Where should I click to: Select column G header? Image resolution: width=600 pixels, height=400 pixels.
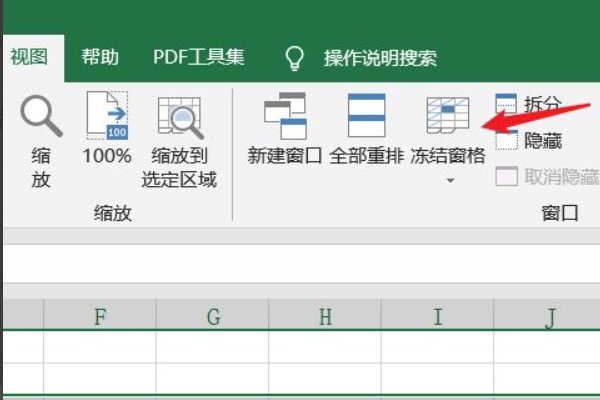(x=213, y=315)
